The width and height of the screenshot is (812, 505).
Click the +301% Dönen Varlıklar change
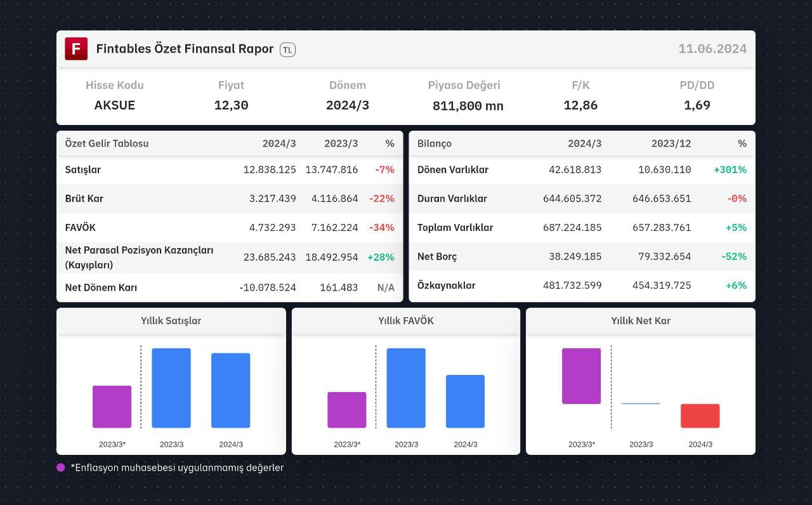pyautogui.click(x=730, y=170)
